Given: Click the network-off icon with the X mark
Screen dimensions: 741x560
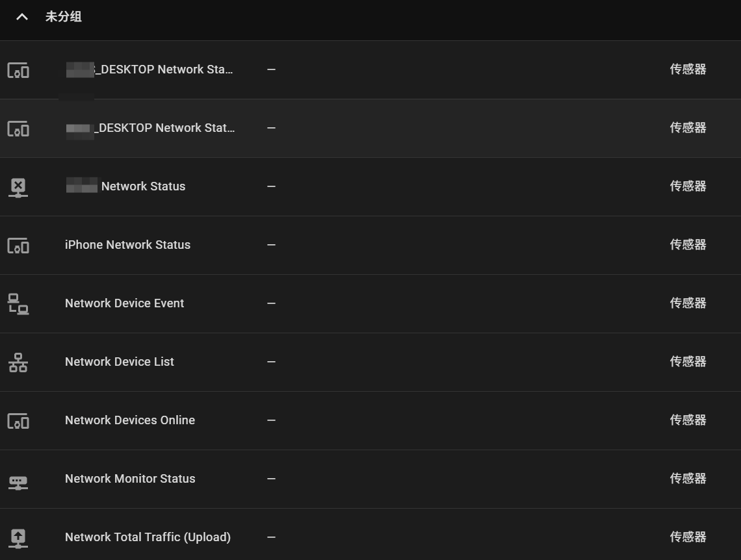Looking at the screenshot, I should point(18,187).
